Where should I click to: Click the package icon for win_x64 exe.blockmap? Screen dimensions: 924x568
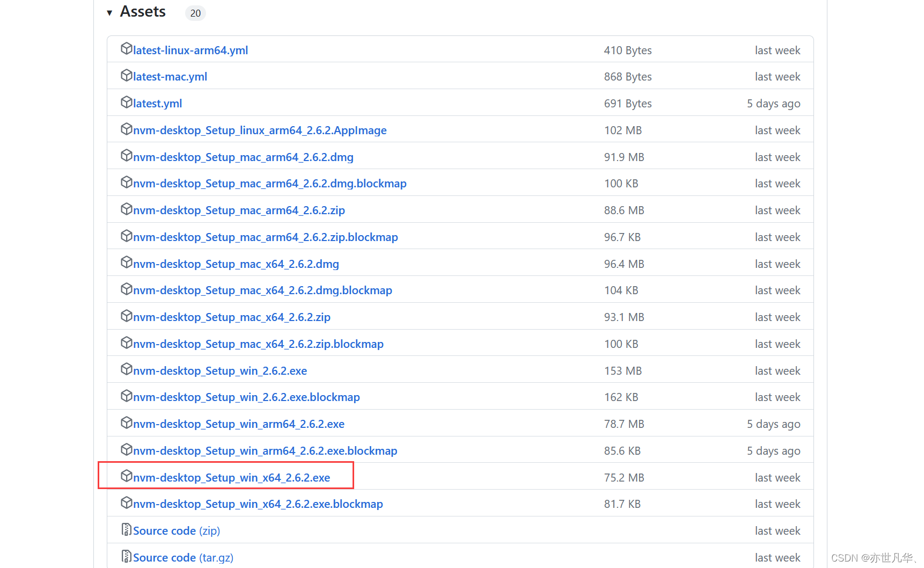point(127,503)
